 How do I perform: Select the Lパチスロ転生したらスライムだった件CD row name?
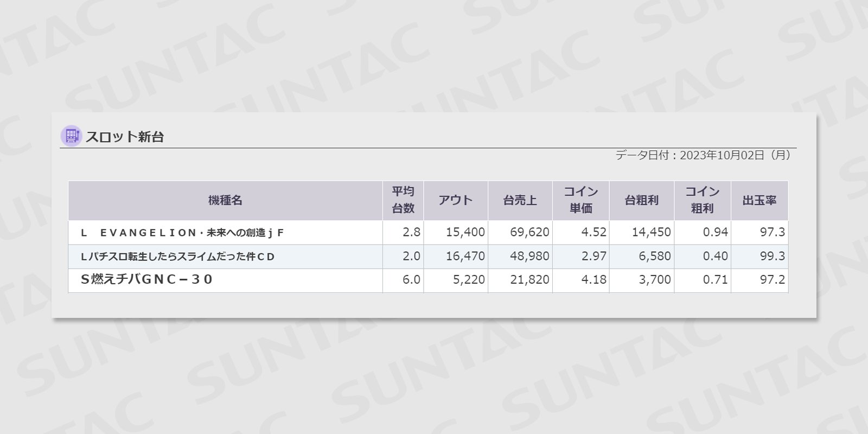pyautogui.click(x=178, y=257)
